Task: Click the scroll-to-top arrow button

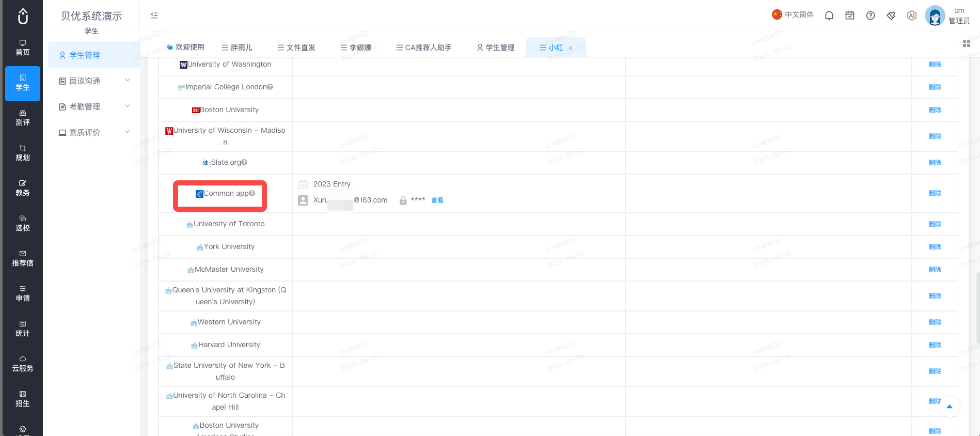Action: [949, 407]
